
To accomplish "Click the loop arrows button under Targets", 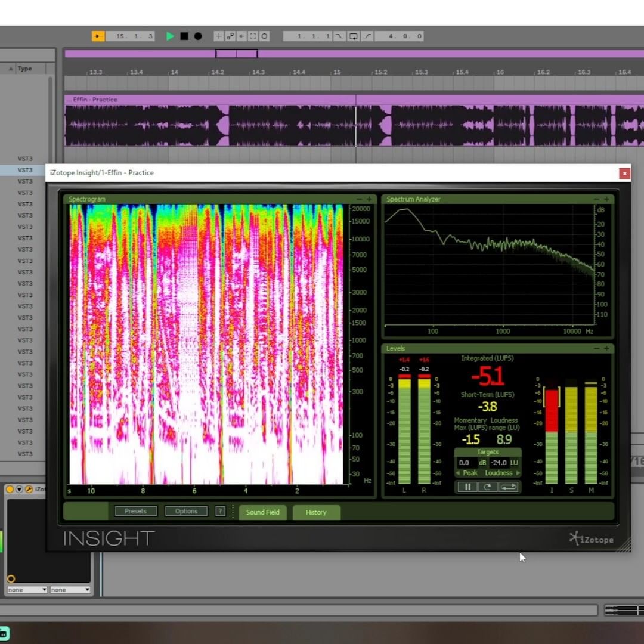I will [x=508, y=487].
